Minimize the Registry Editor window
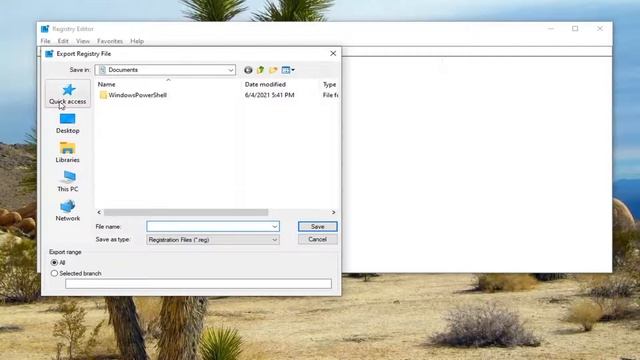Screen dimensions: 640x360 551,29
